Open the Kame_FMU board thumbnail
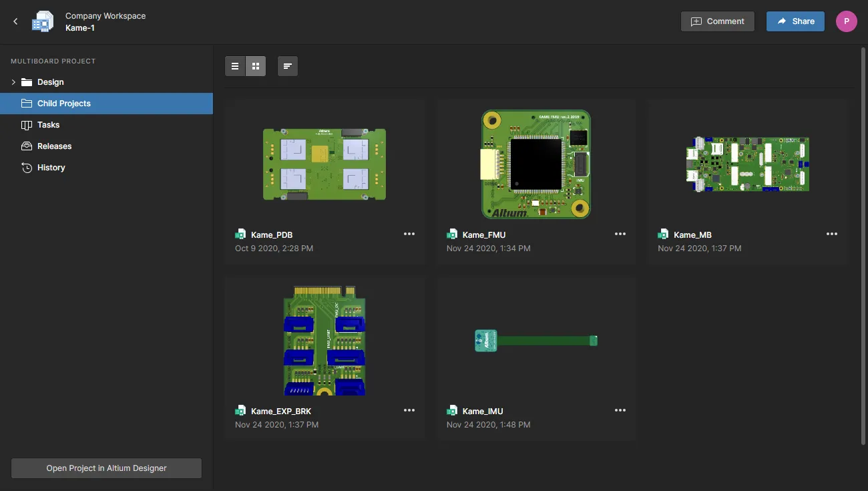The width and height of the screenshot is (868, 491). click(x=536, y=164)
